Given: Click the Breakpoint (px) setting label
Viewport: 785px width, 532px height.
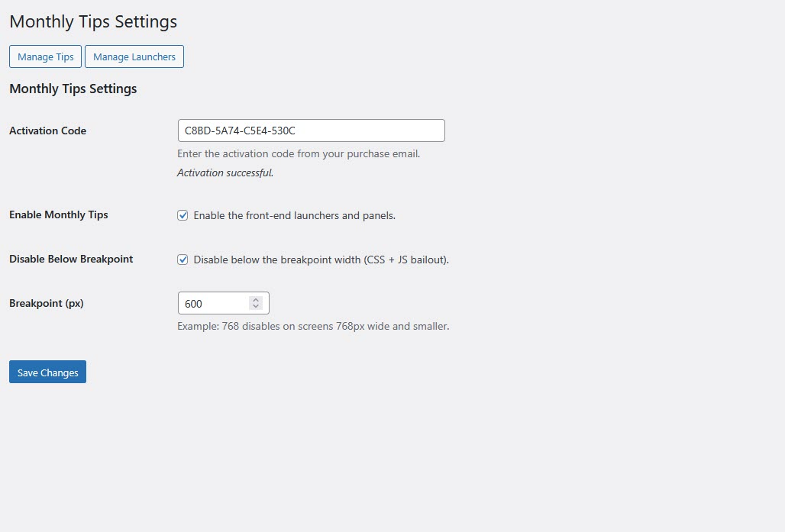Looking at the screenshot, I should click(46, 303).
